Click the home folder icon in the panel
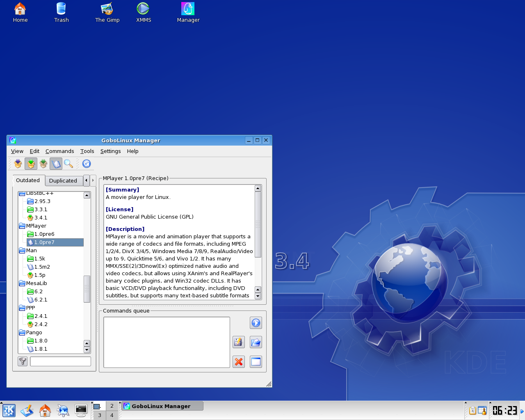525x420 pixels. (x=45, y=411)
